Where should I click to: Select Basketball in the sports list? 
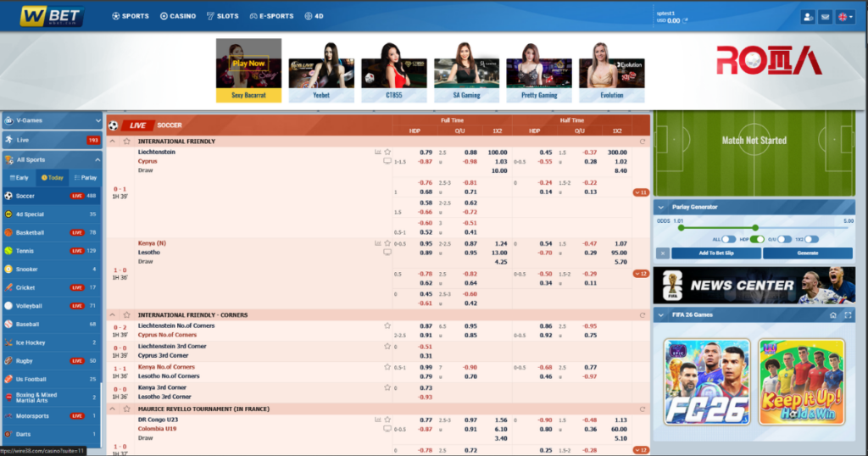[52, 232]
